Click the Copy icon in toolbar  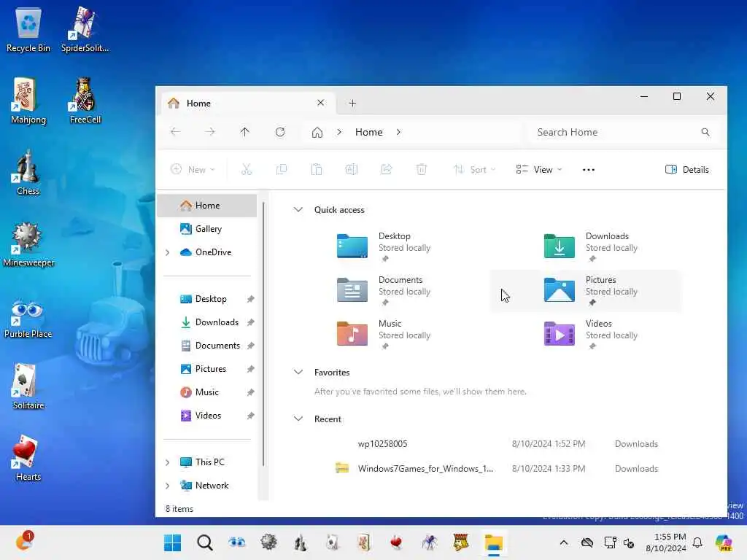pos(282,169)
